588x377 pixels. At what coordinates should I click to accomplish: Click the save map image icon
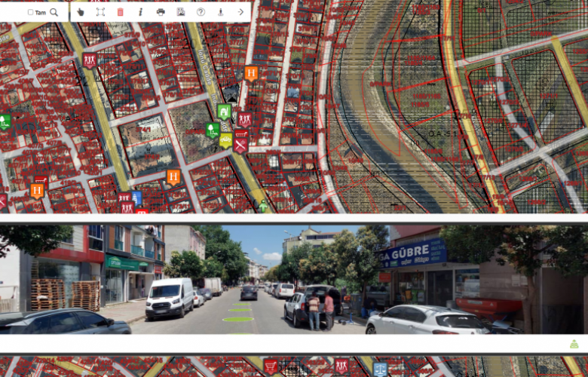(181, 12)
